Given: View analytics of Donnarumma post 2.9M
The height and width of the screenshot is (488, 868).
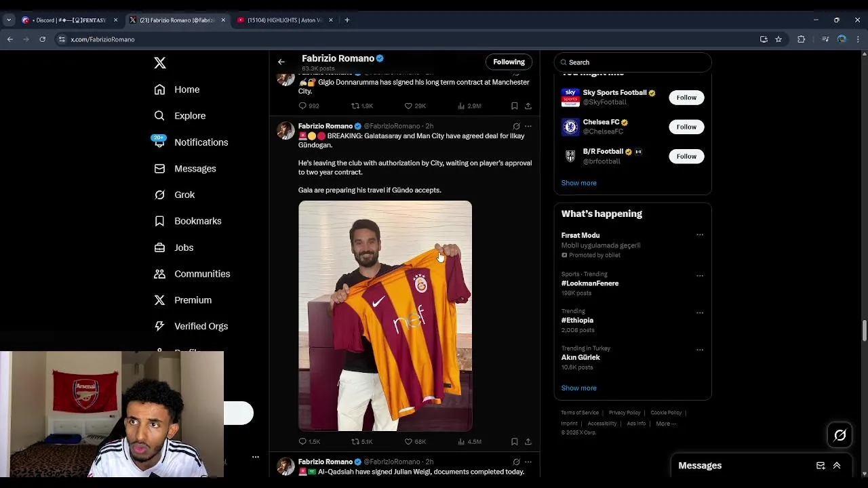Looking at the screenshot, I should [469, 106].
